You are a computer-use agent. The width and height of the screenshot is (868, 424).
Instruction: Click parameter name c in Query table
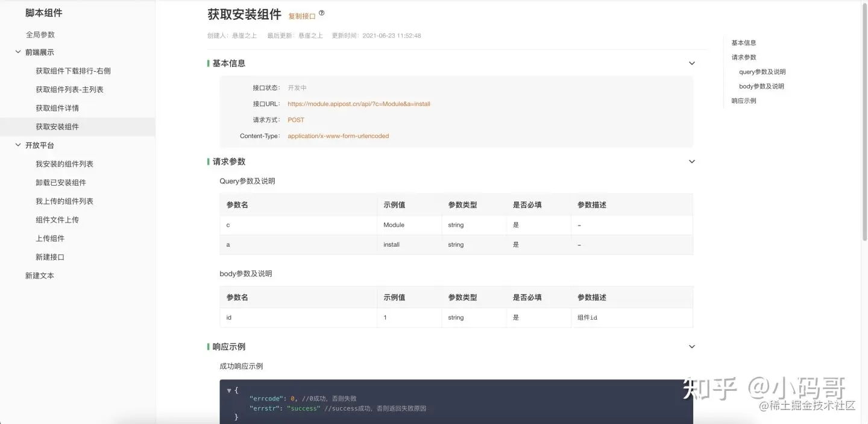click(x=228, y=225)
